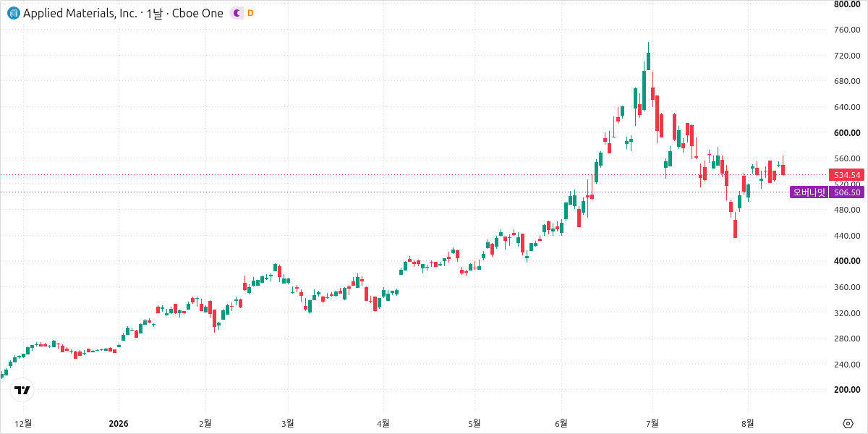Click the 3월 time axis label

[288, 422]
